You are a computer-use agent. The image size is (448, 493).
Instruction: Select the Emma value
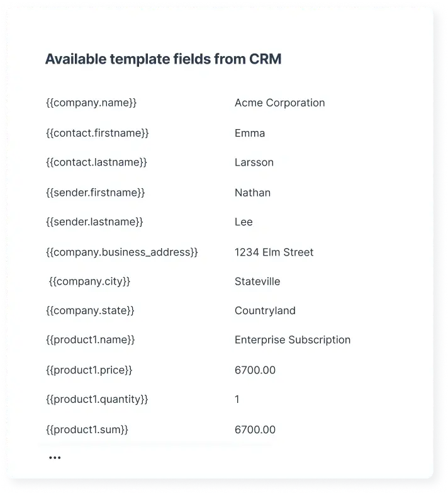click(x=250, y=133)
